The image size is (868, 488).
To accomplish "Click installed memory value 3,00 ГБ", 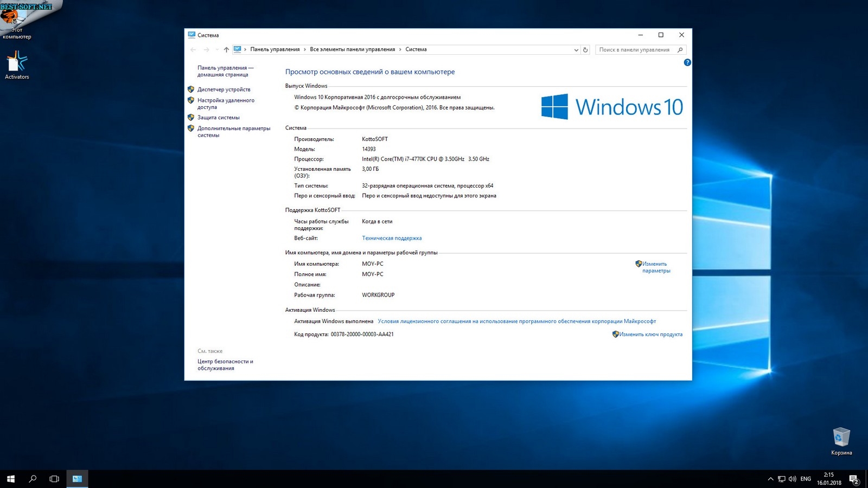I will tap(371, 169).
